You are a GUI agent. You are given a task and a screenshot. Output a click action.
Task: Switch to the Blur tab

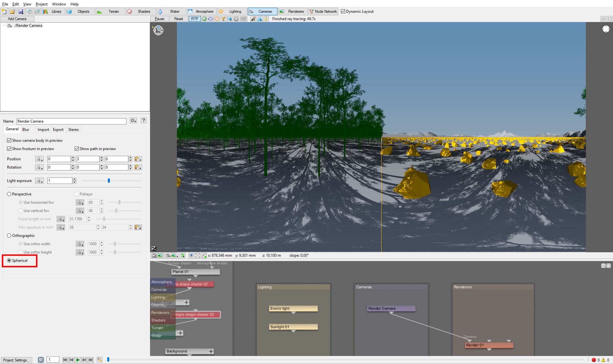pos(26,130)
